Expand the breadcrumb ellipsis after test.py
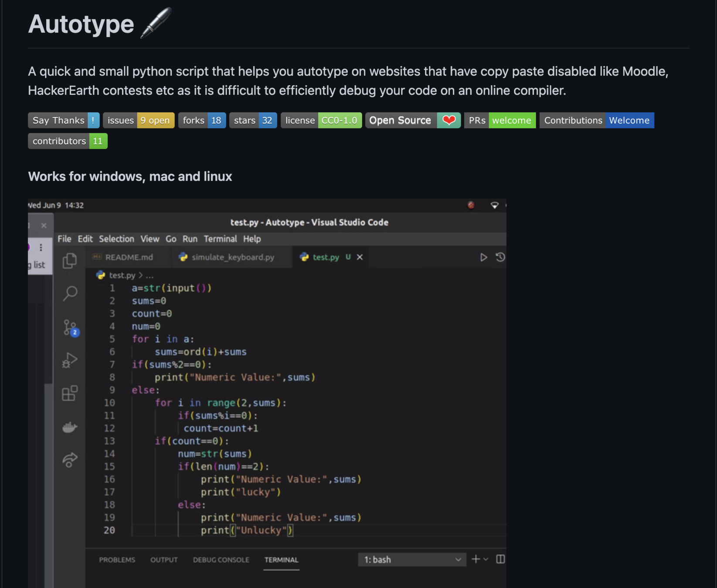This screenshot has height=588, width=717. [x=150, y=275]
